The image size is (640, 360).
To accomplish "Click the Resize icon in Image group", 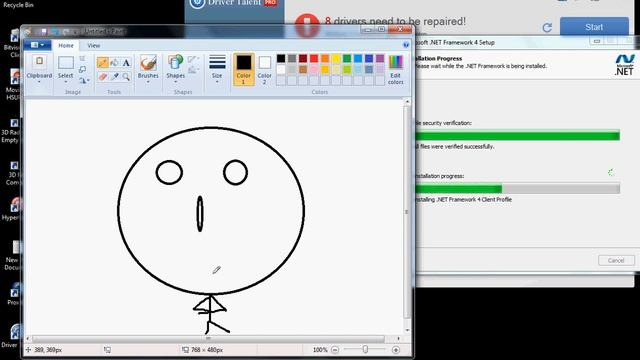I will coord(82,69).
